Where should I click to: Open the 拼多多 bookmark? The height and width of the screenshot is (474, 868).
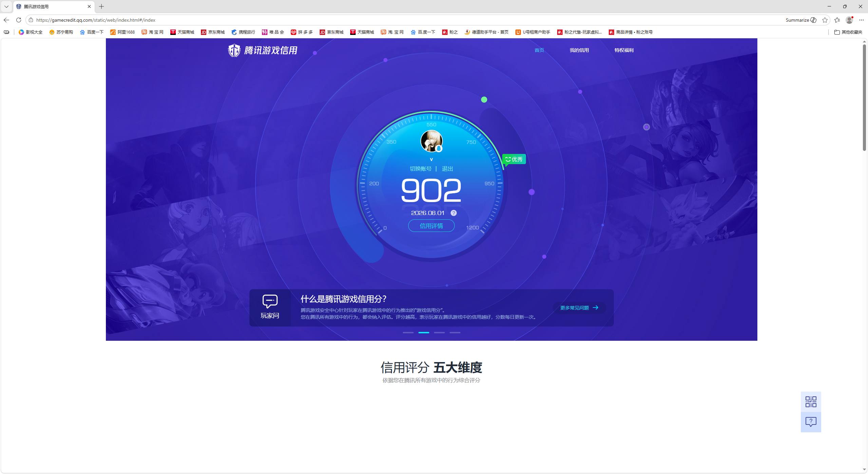(302, 32)
